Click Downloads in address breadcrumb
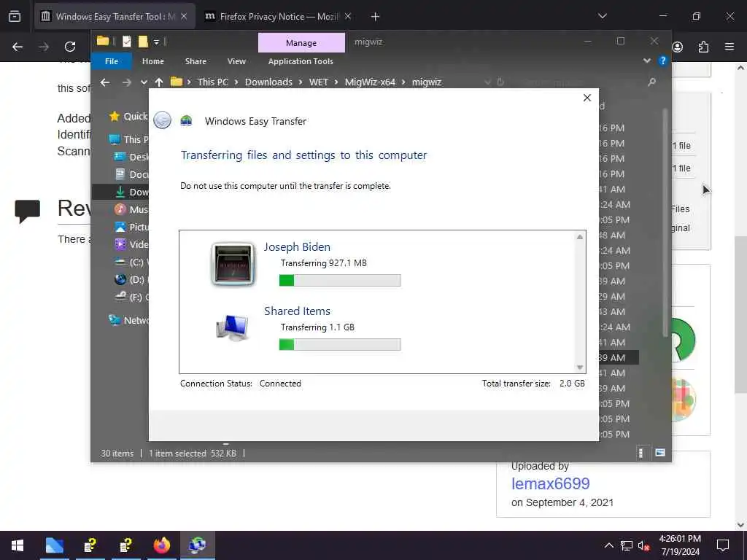The height and width of the screenshot is (560, 747). tap(268, 82)
